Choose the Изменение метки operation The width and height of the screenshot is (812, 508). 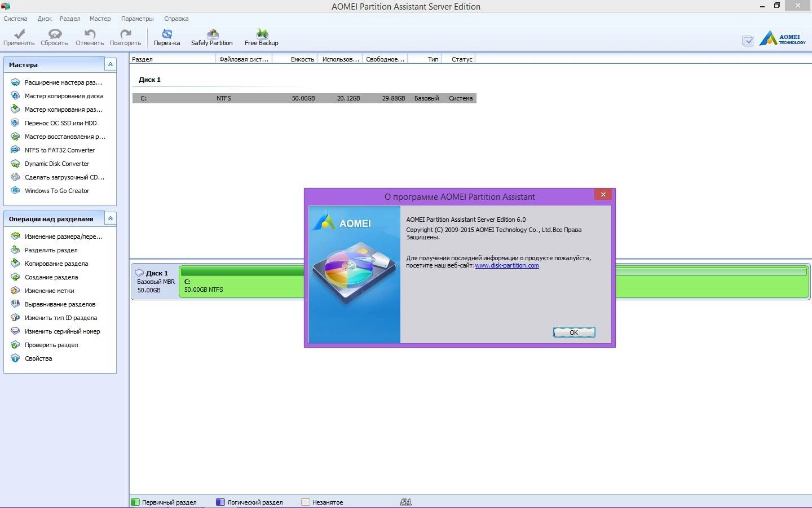pyautogui.click(x=43, y=291)
